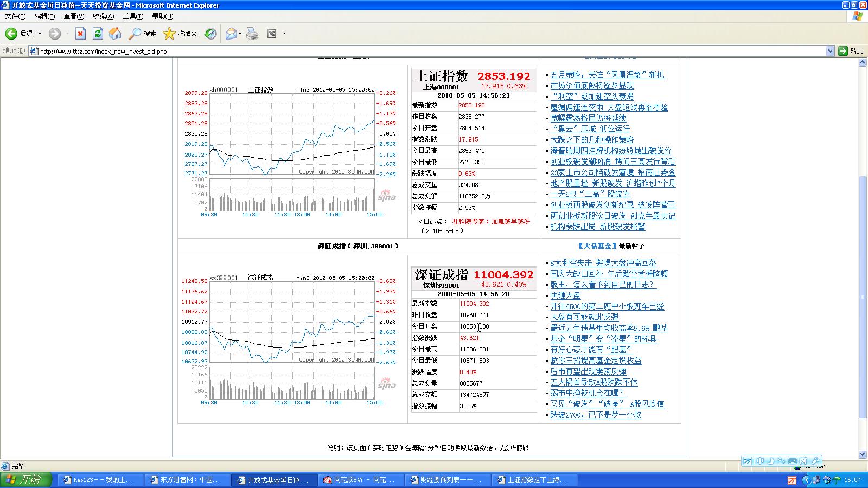Print the current page

pos(252,34)
